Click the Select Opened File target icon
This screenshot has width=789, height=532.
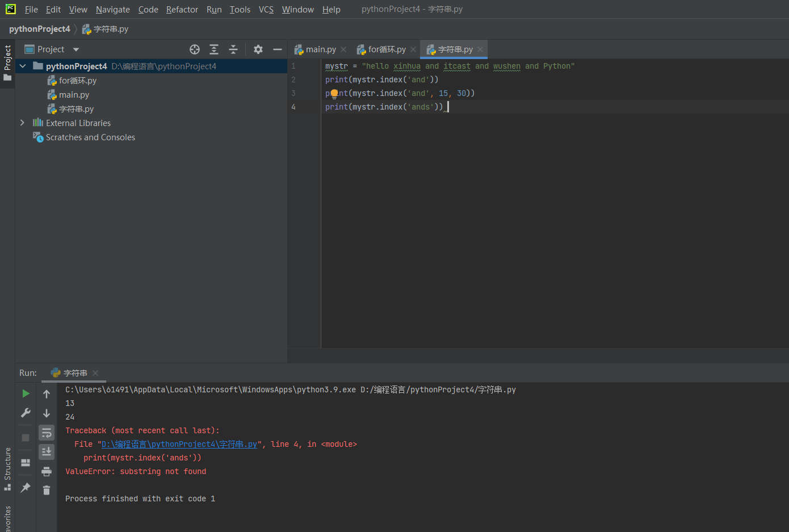[x=195, y=49]
